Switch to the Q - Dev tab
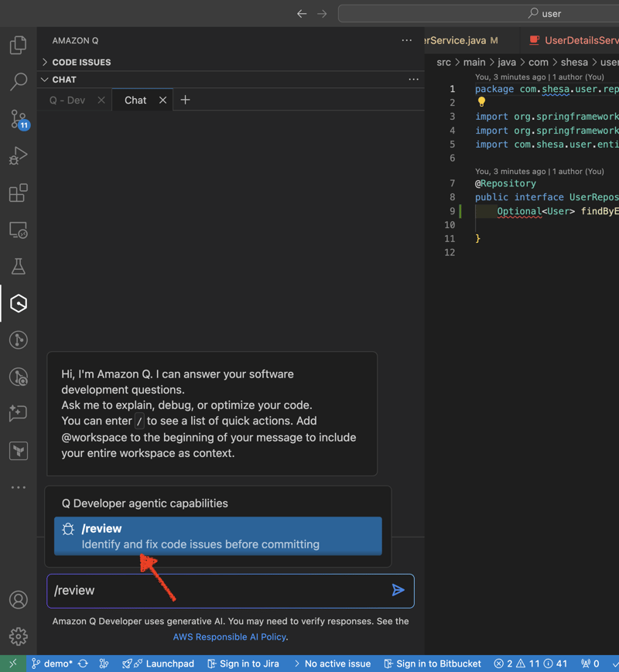 coord(67,101)
